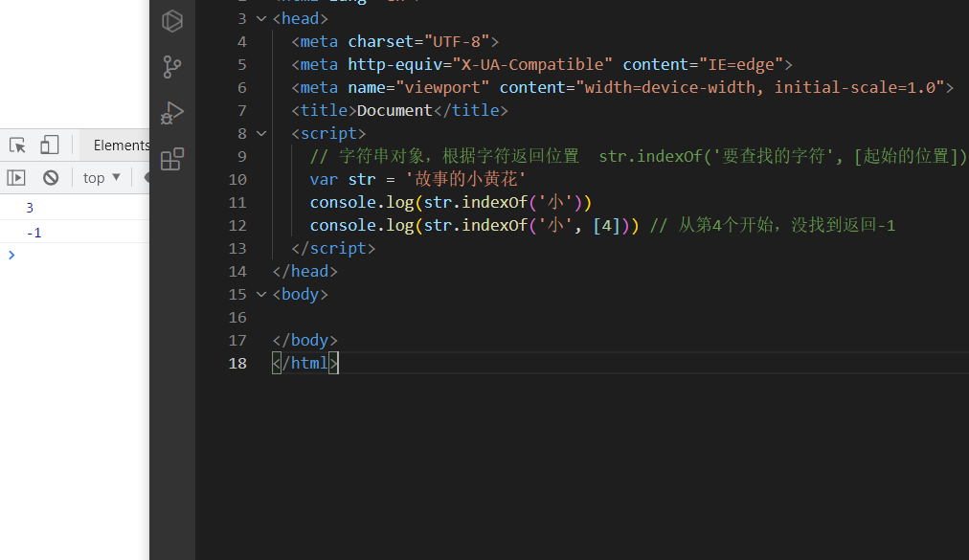Clear the DevTools console

tap(51, 178)
